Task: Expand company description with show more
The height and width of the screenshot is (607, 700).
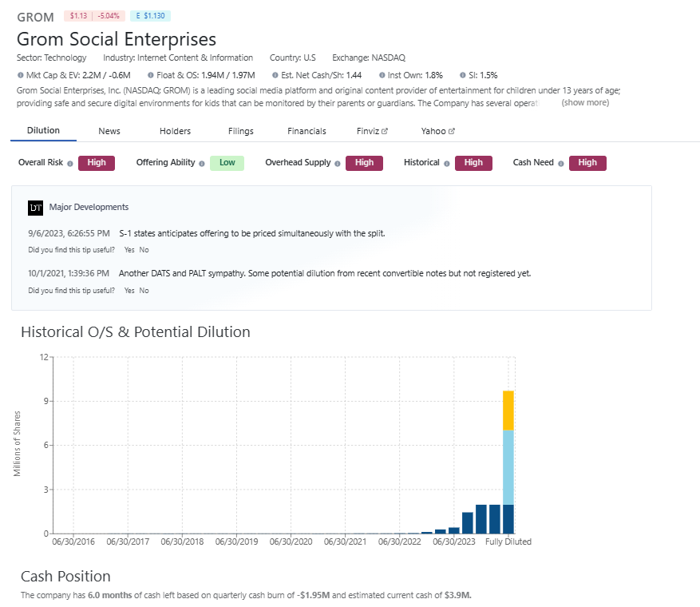Action: 585,103
